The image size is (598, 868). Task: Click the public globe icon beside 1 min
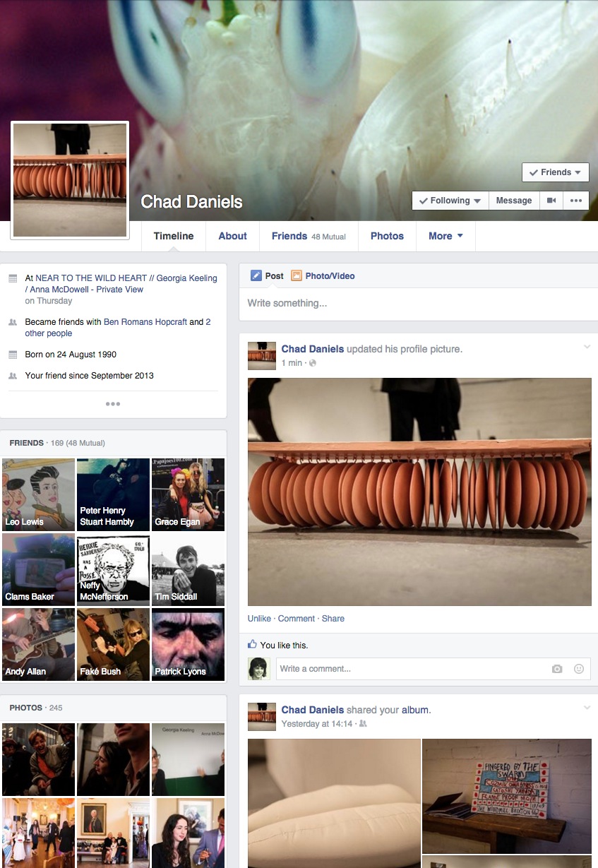tap(313, 363)
